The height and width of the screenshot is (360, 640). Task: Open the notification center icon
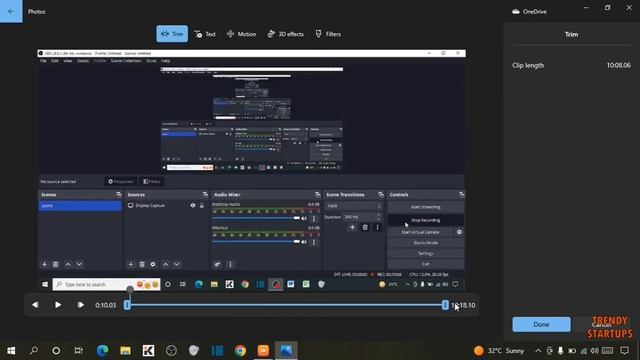point(624,351)
